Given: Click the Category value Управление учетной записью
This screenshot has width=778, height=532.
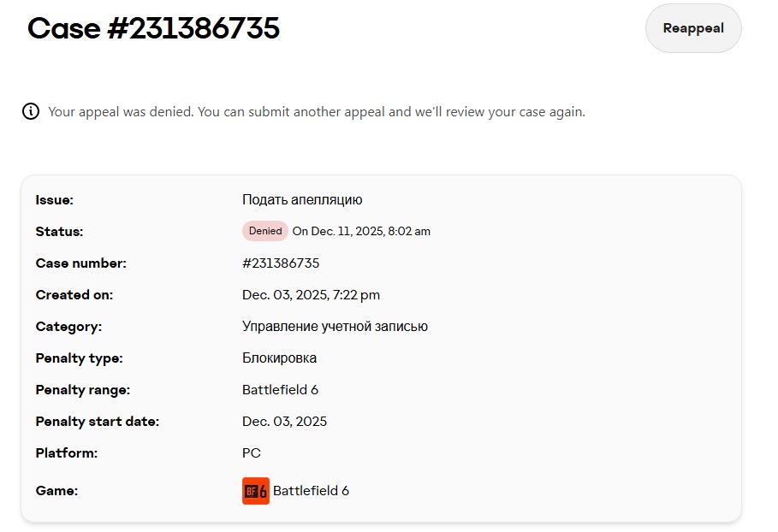Looking at the screenshot, I should 335,326.
